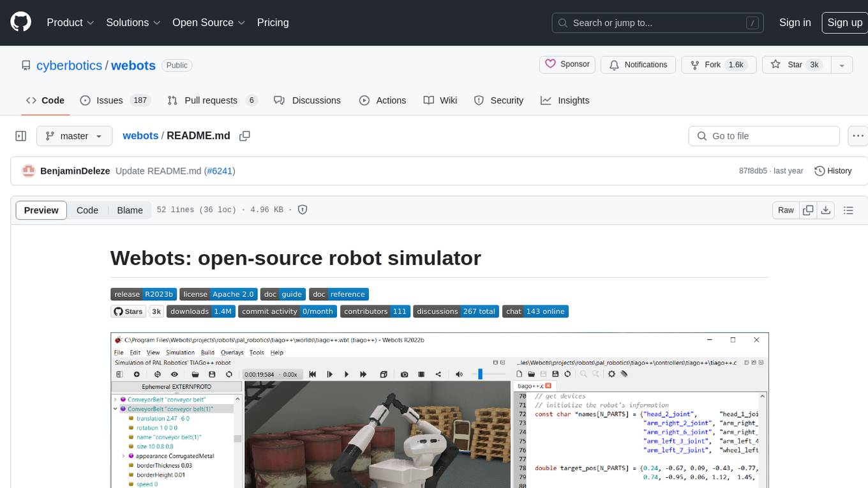Open the more file actions menu
The image size is (868, 488).
coord(858,136)
